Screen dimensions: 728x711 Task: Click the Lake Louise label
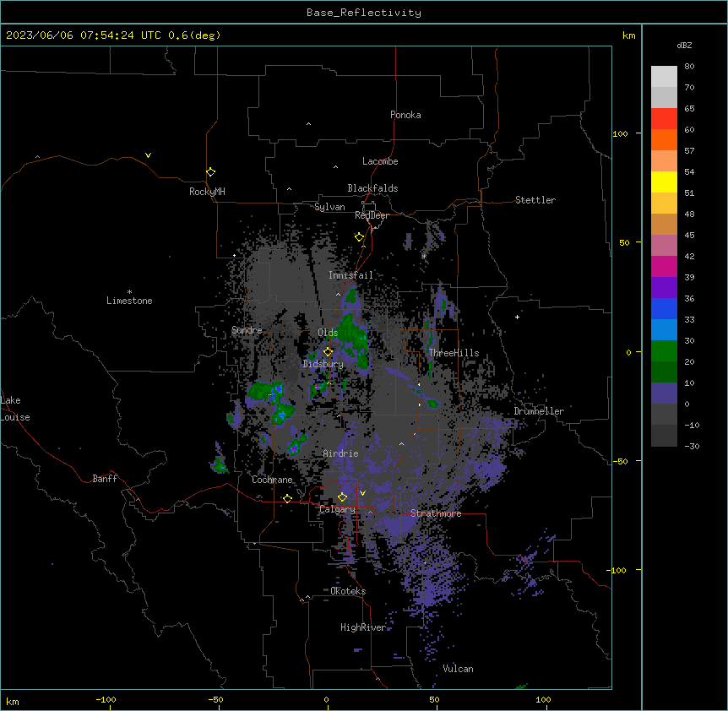(x=15, y=409)
